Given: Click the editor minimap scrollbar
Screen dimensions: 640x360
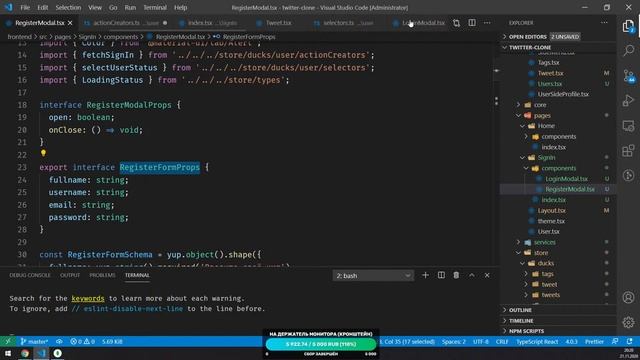Looking at the screenshot, I should point(496,153).
